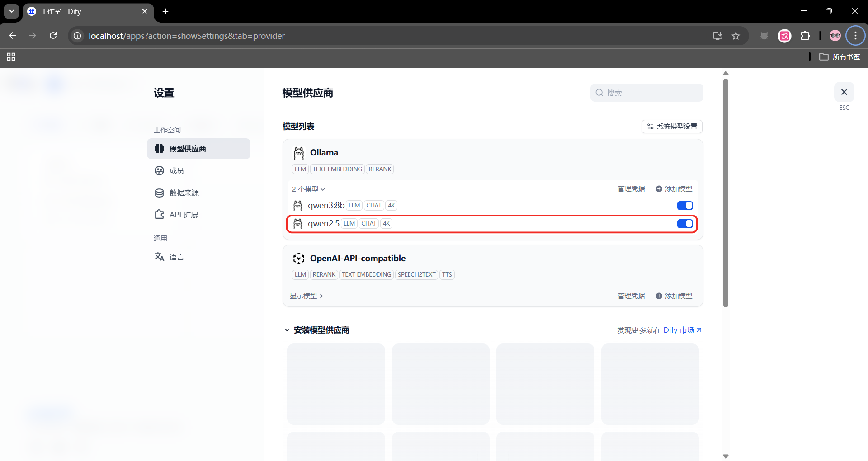Click the SPEECH2TEXT capability tag
Viewport: 868px width, 461px height.
417,275
